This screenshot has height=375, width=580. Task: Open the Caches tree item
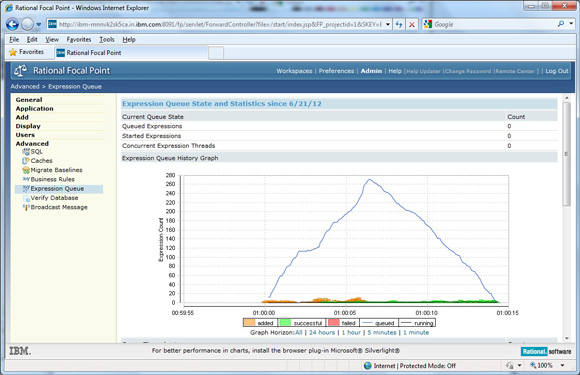[41, 161]
